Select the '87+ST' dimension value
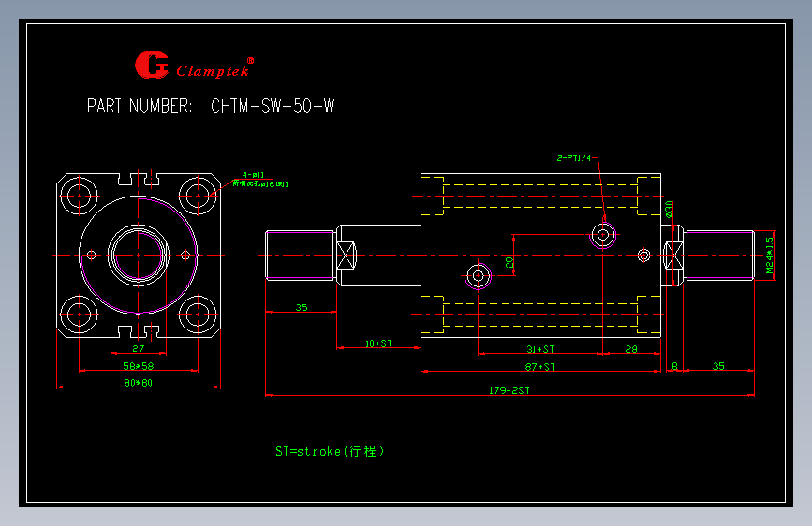 pos(539,367)
